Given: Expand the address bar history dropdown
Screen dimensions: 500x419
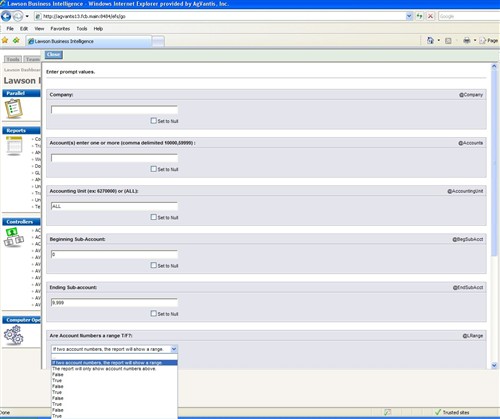Looking at the screenshot, I should [409, 16].
